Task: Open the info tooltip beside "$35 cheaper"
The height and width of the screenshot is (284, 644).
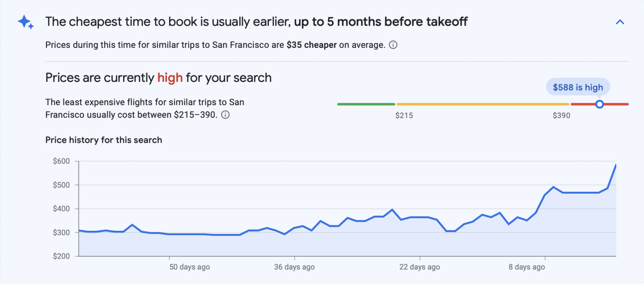Action: [392, 45]
